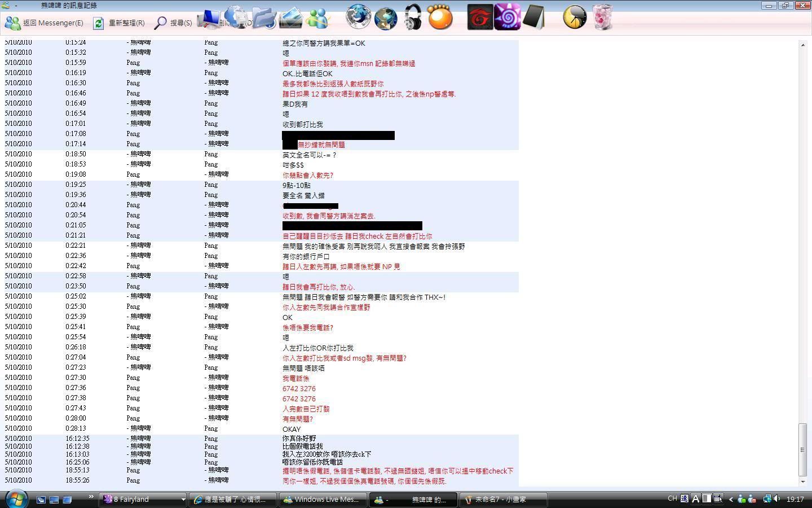Launch the notepad dock icon
The image size is (812, 508).
tap(533, 17)
